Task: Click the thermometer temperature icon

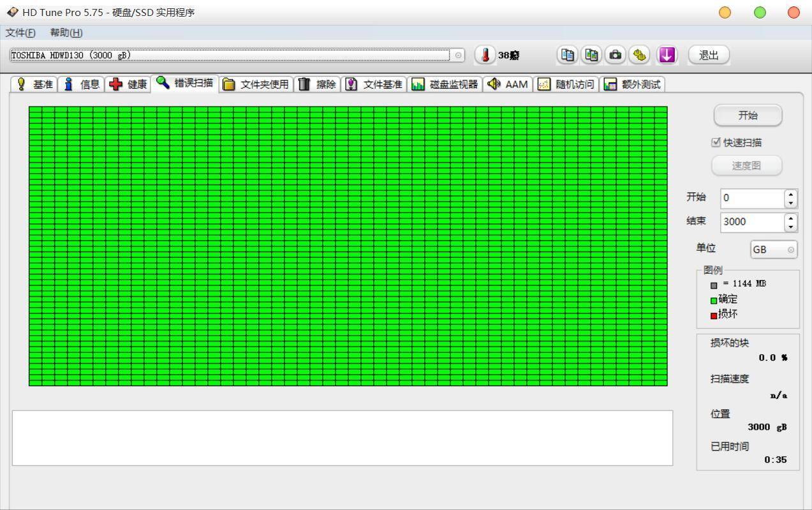Action: pyautogui.click(x=485, y=56)
